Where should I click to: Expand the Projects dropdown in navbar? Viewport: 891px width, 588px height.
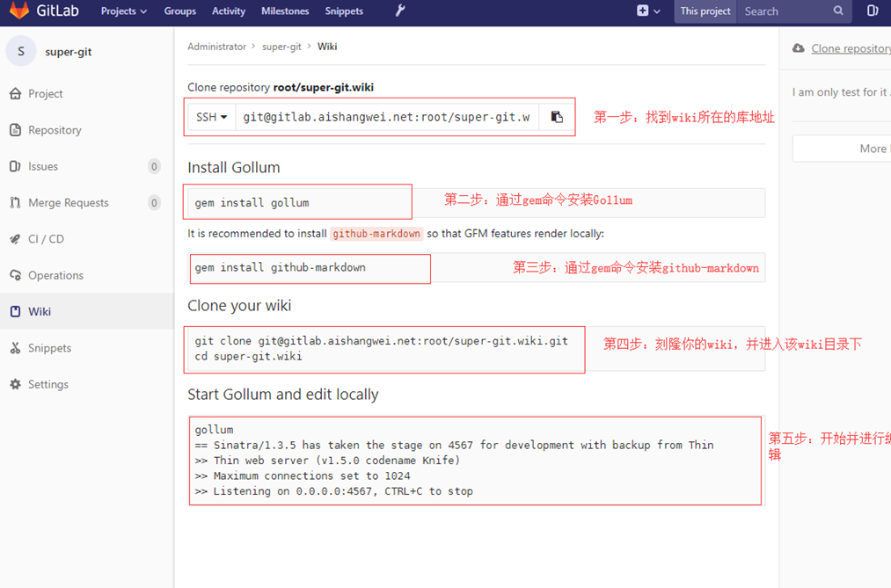[124, 11]
